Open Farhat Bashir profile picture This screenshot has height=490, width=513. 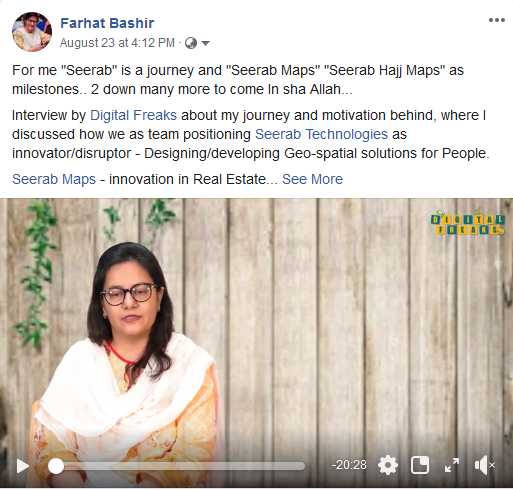coord(32,32)
